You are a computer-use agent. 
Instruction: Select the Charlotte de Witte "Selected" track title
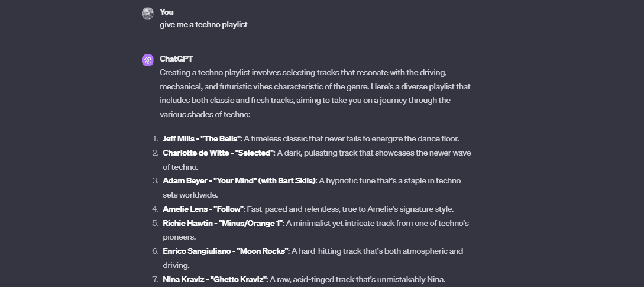218,153
